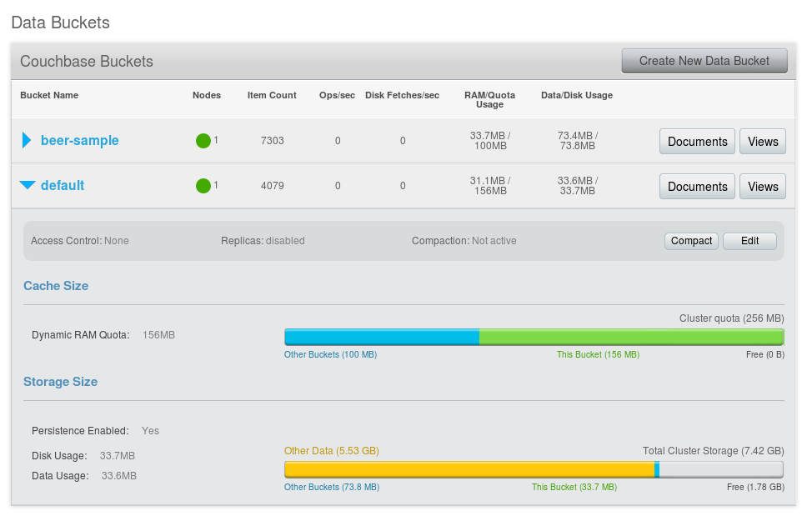
Task: Click the Edit button for default bucket
Action: tap(749, 241)
